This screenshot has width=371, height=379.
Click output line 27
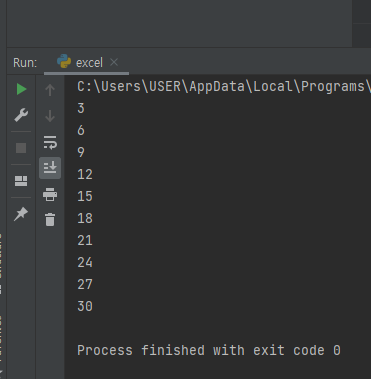(x=85, y=284)
